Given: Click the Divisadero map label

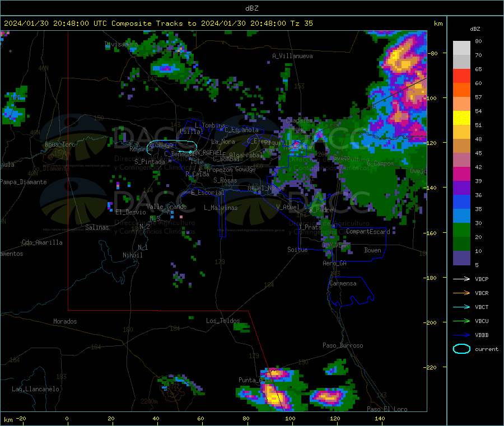Looking at the screenshot, I should 121,44.
